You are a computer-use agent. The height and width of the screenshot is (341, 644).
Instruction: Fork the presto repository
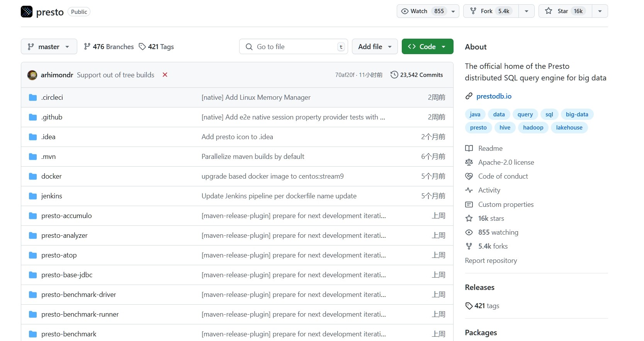pyautogui.click(x=491, y=11)
